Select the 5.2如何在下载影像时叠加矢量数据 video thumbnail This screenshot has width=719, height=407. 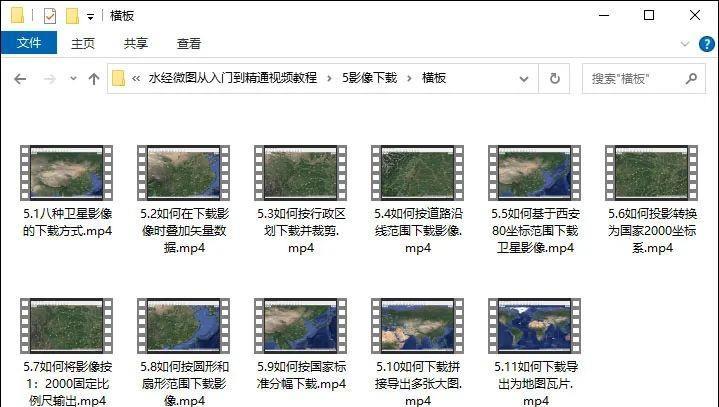coord(184,173)
